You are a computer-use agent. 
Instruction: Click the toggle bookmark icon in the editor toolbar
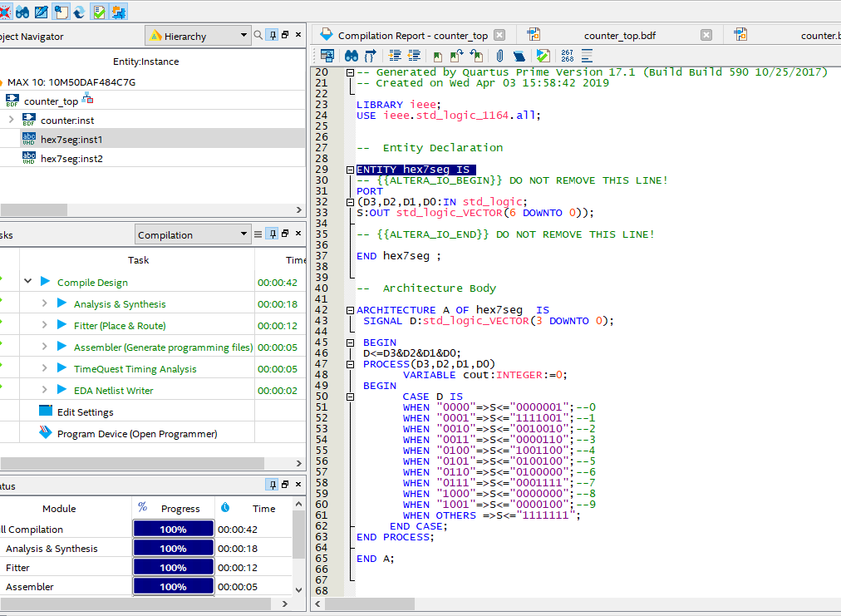pos(438,56)
